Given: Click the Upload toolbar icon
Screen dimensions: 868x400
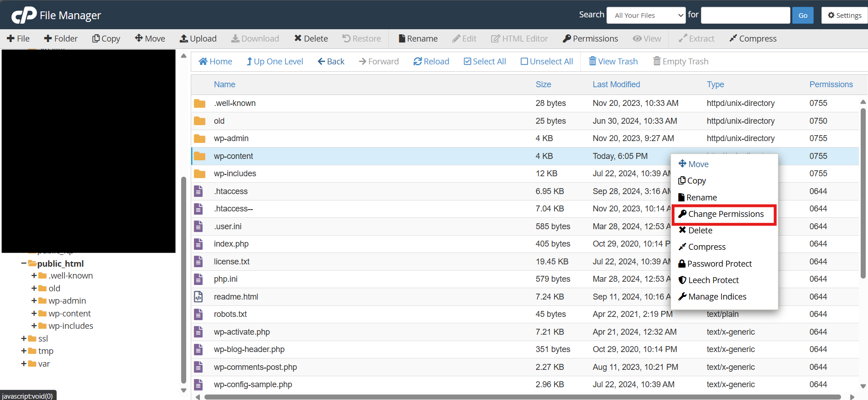Looking at the screenshot, I should point(184,39).
